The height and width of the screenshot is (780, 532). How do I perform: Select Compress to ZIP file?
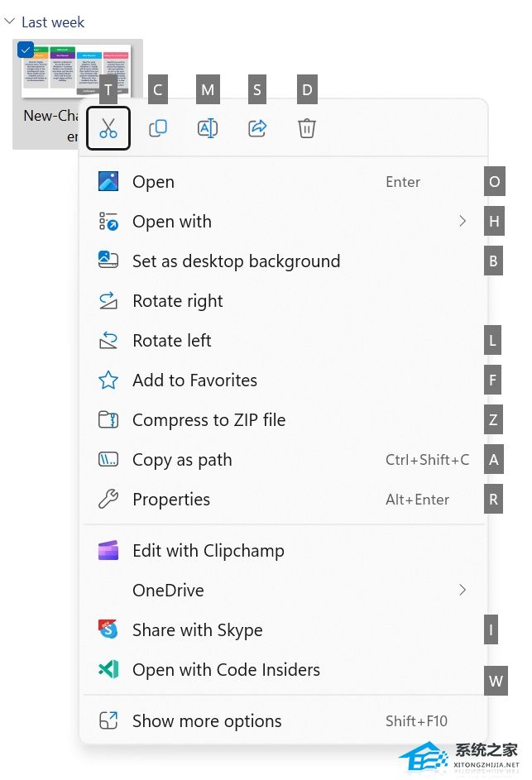coord(208,420)
